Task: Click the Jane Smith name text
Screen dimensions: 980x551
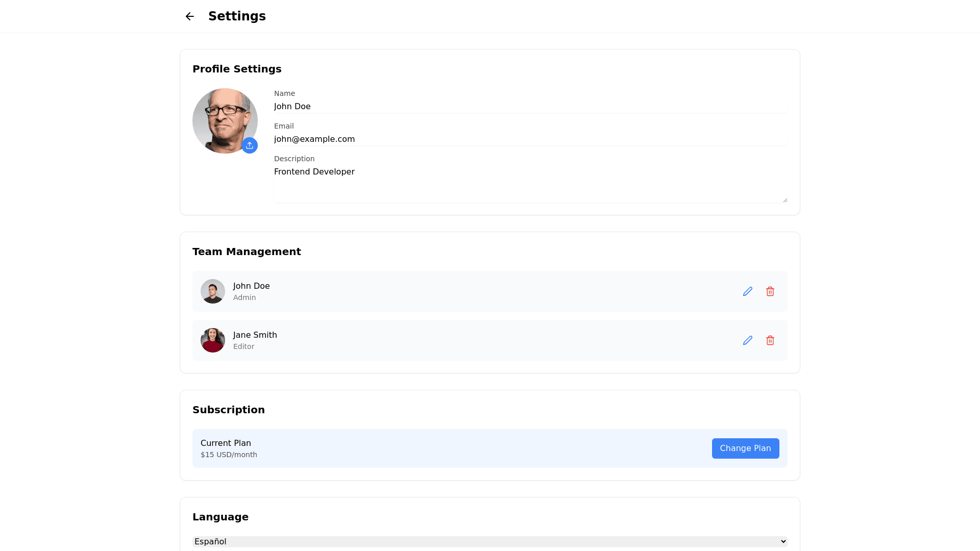Action: click(255, 335)
